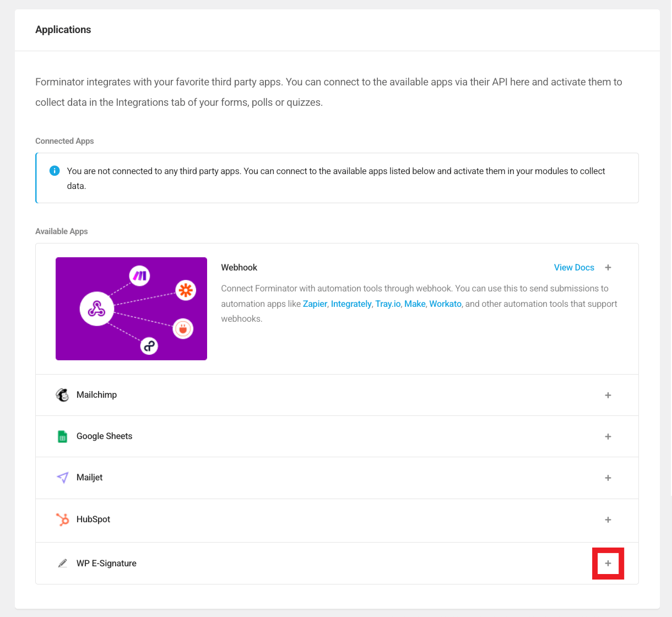Click the Mailjet row label
The width and height of the screenshot is (672, 617).
pyautogui.click(x=89, y=478)
